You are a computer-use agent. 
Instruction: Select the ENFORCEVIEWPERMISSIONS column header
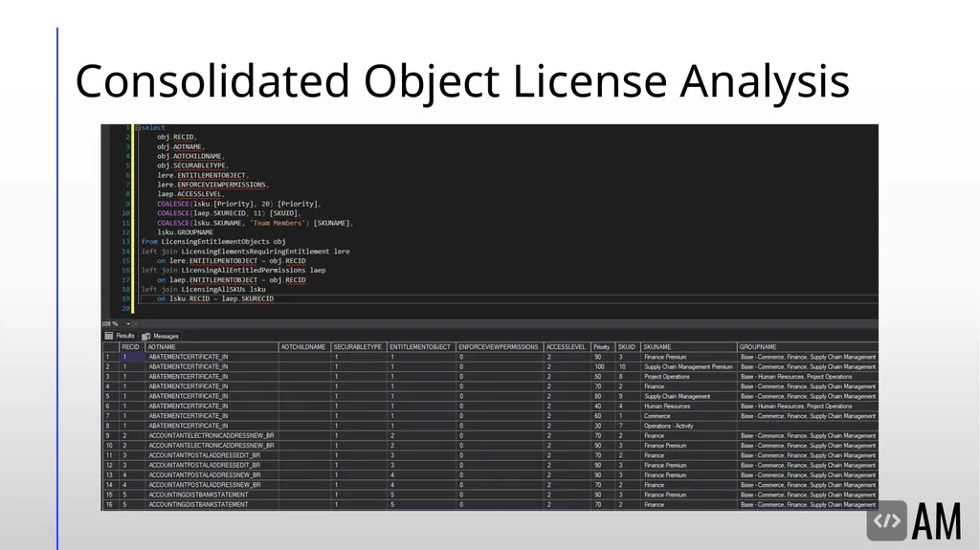pos(499,347)
